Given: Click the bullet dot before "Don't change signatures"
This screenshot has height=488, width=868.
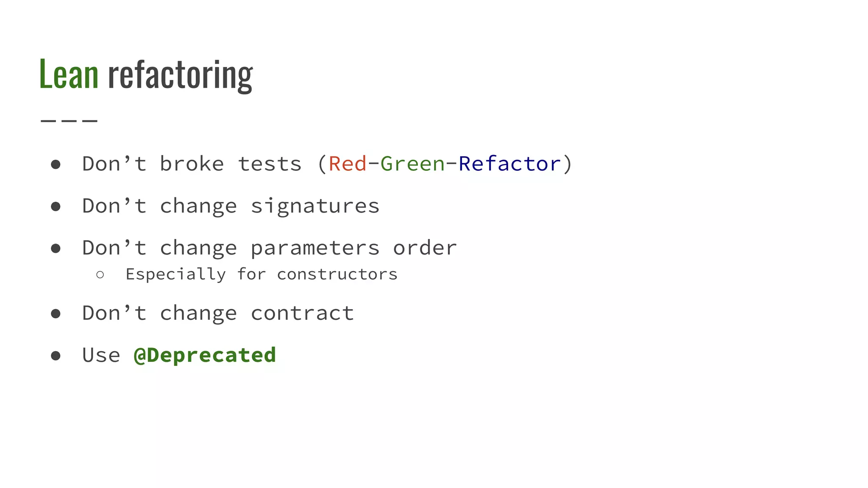Looking at the screenshot, I should pyautogui.click(x=56, y=207).
